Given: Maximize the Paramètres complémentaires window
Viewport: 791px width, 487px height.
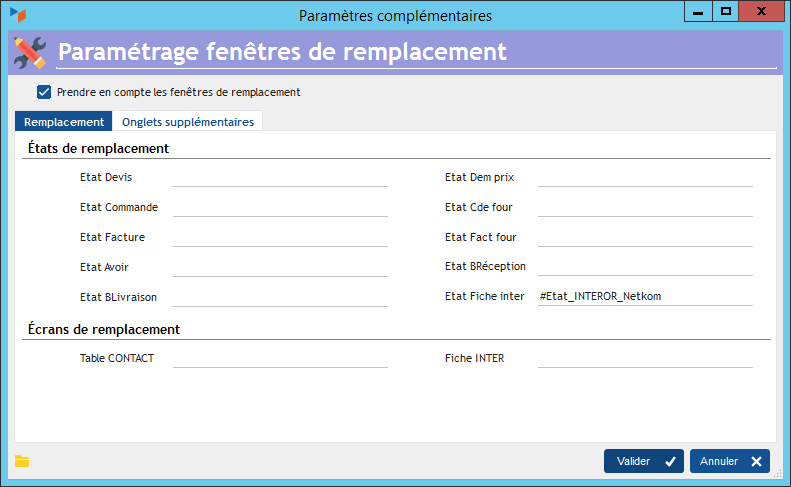Looking at the screenshot, I should [x=726, y=11].
